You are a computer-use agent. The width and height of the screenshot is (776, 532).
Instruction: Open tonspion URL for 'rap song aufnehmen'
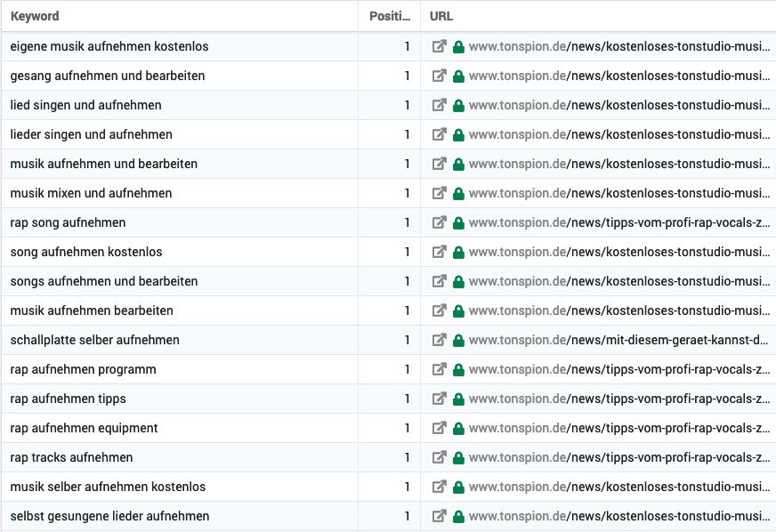[619, 222]
